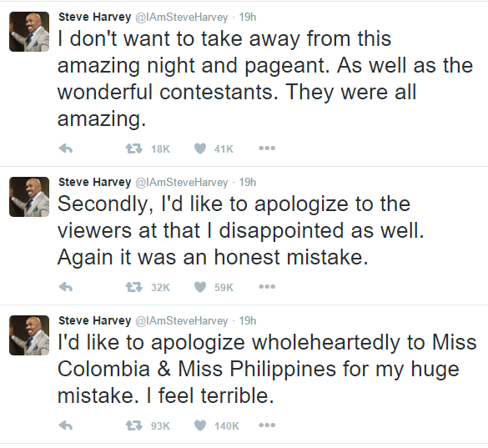This screenshot has width=488, height=448.
Task: Reply to the "amazing night and pageant" tweet
Action: tap(66, 148)
